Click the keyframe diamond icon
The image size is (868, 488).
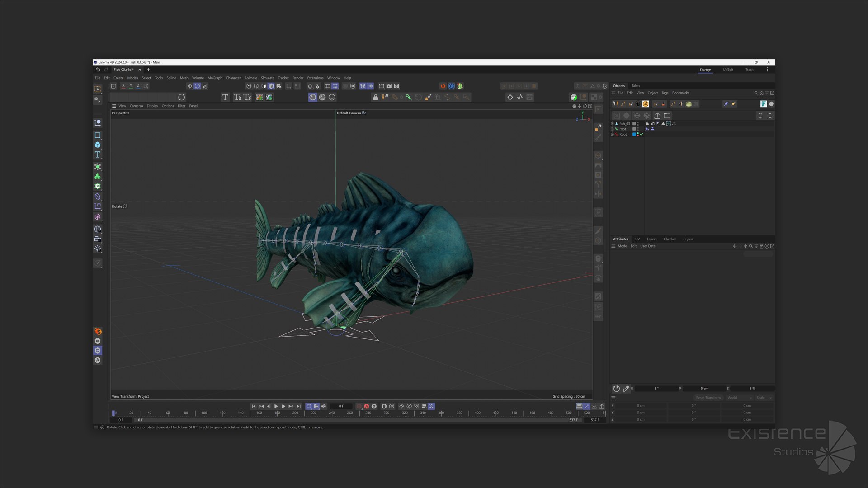[510, 97]
